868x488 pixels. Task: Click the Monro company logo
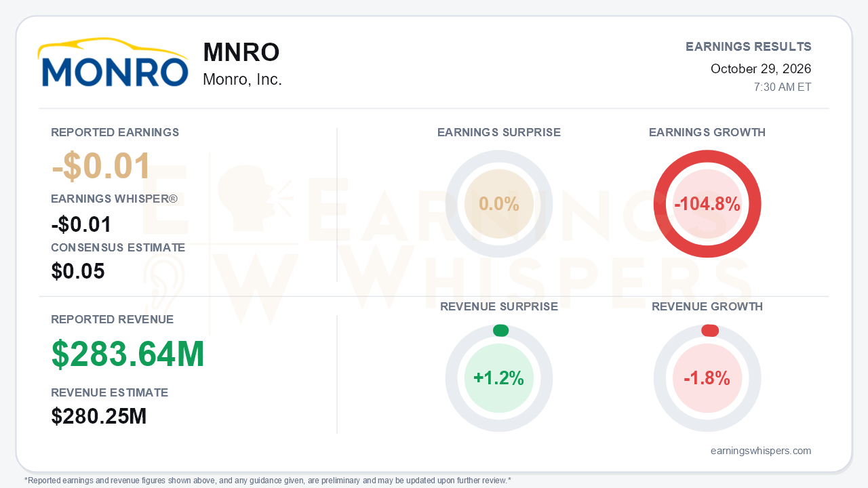click(113, 62)
